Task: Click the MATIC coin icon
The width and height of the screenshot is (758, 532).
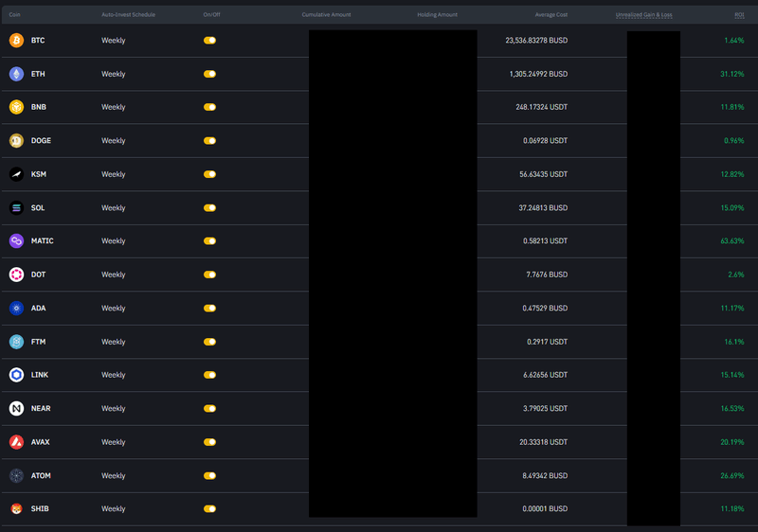Action: point(16,240)
